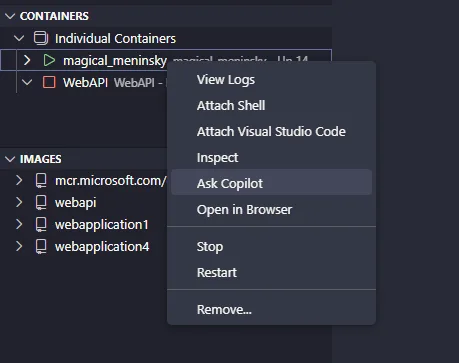
Task: Collapse the IMAGES section chevron
Action: pos(10,159)
